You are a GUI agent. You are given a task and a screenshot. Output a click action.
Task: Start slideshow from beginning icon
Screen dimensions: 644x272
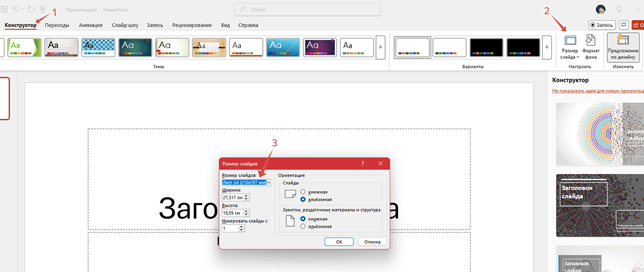[43, 8]
